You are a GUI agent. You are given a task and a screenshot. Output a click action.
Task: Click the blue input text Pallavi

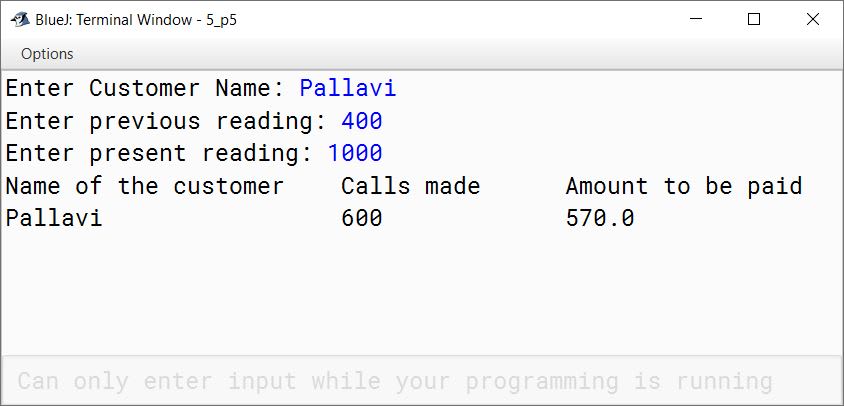(348, 88)
